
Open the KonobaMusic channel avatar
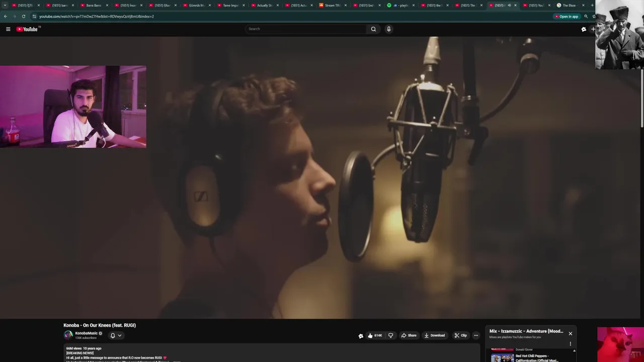pyautogui.click(x=68, y=335)
